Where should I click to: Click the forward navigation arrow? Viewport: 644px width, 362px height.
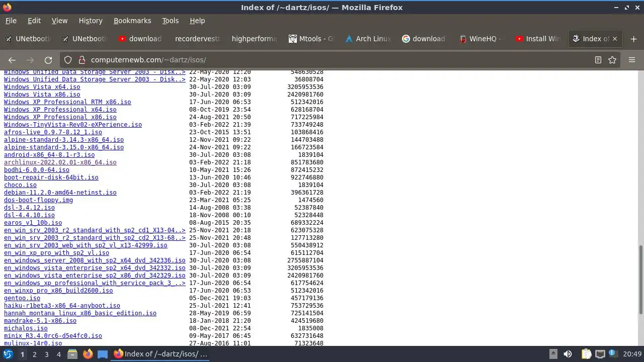tap(30, 60)
